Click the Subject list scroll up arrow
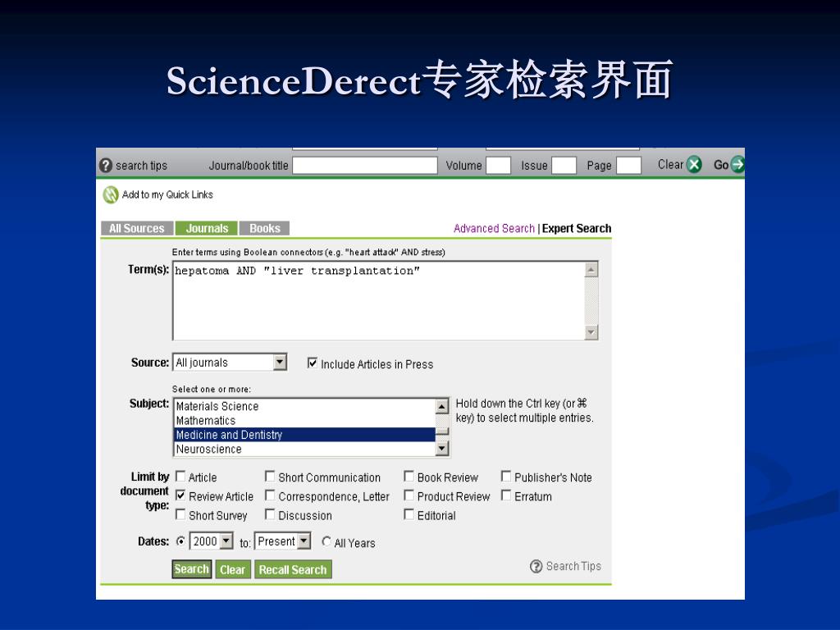The image size is (840, 630). click(442, 407)
